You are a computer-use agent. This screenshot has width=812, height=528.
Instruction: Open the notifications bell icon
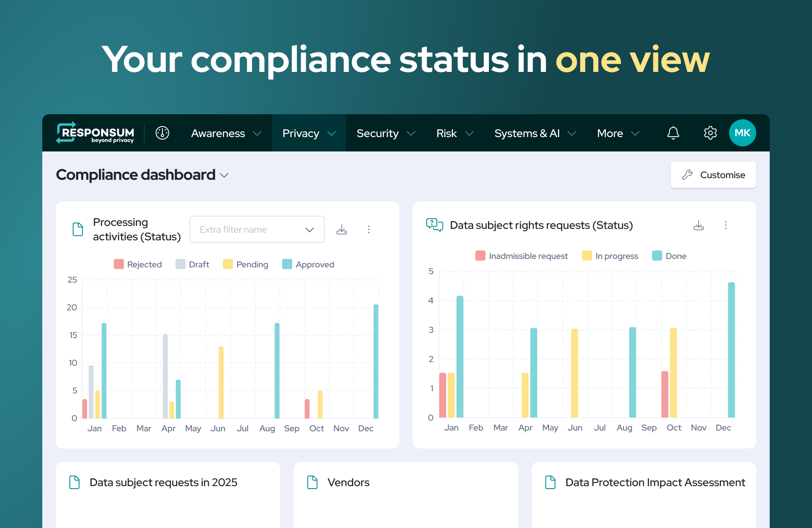click(x=673, y=133)
